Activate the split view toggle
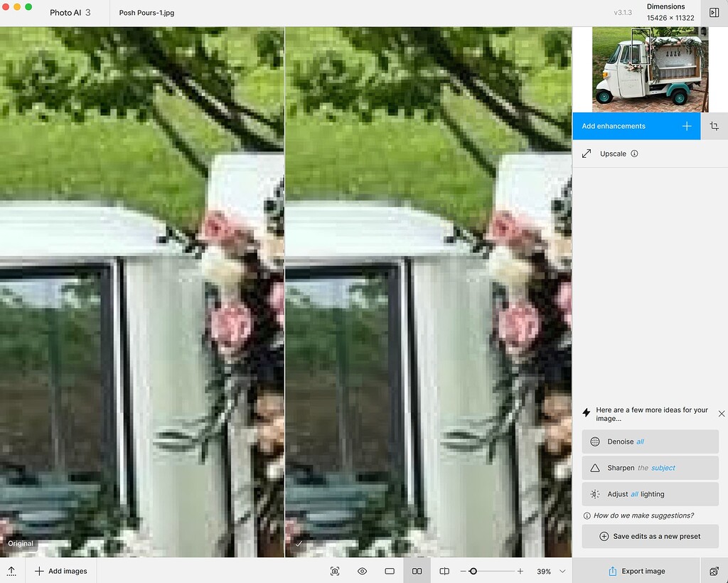Image resolution: width=728 pixels, height=583 pixels. click(x=444, y=571)
